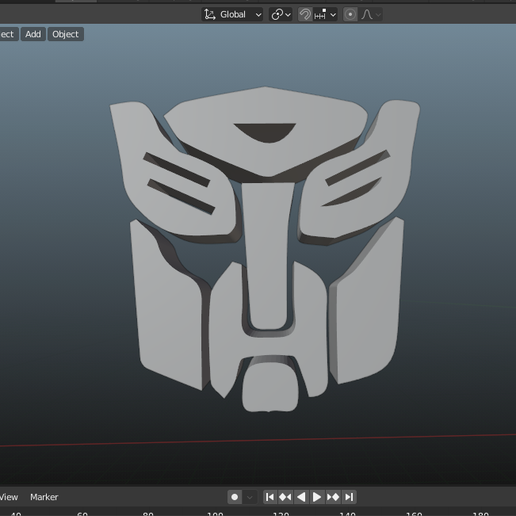The height and width of the screenshot is (516, 516).
Task: Open the timeline View menu
Action: click(9, 497)
